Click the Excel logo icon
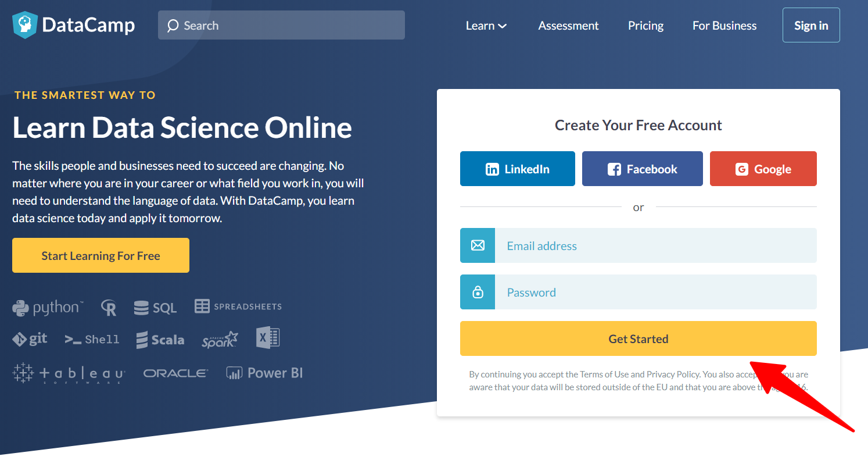Viewport: 868px width, 460px height. (268, 338)
